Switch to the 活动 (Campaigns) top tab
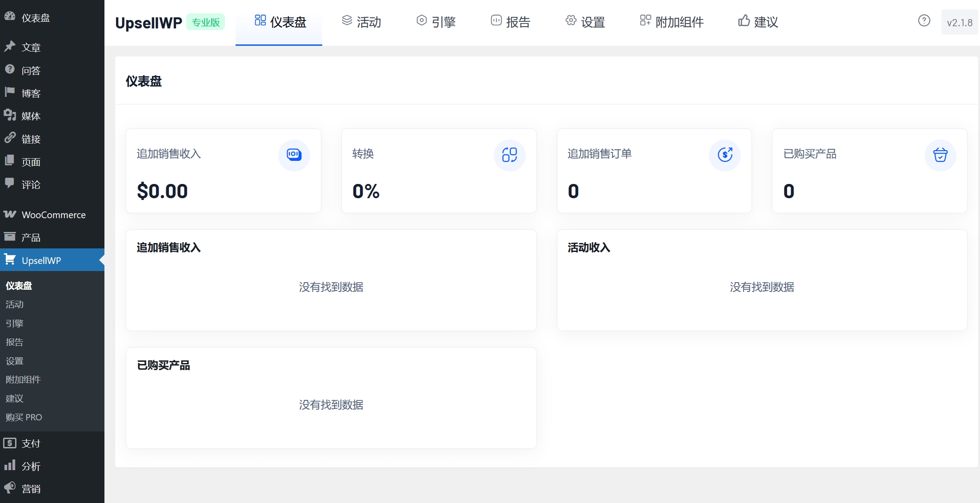Image resolution: width=980 pixels, height=503 pixels. pos(361,22)
